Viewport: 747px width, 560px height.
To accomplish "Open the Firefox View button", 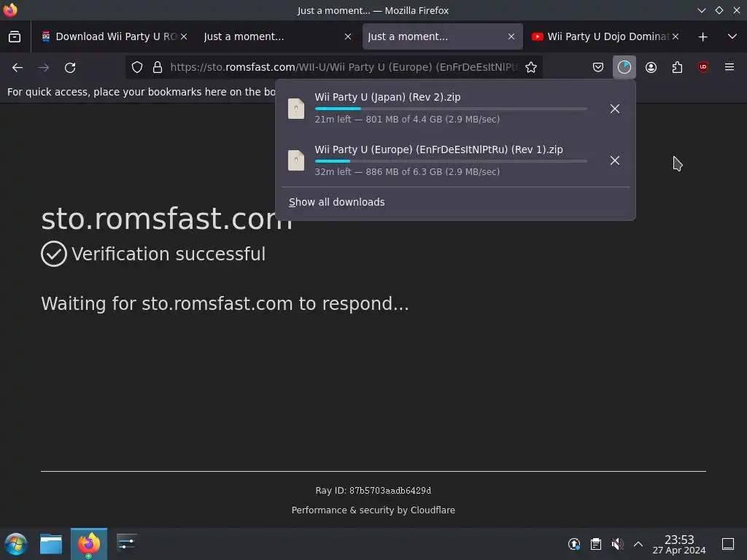I will tap(15, 36).
